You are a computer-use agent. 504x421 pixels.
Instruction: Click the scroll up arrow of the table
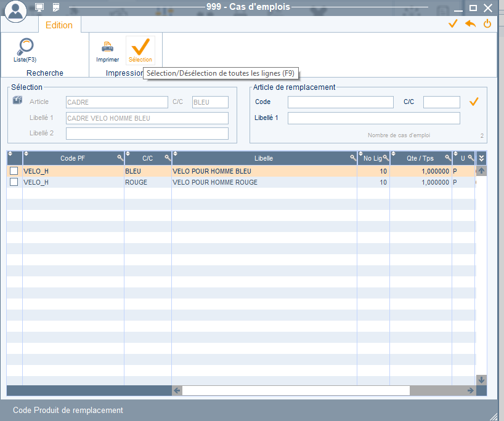(481, 170)
